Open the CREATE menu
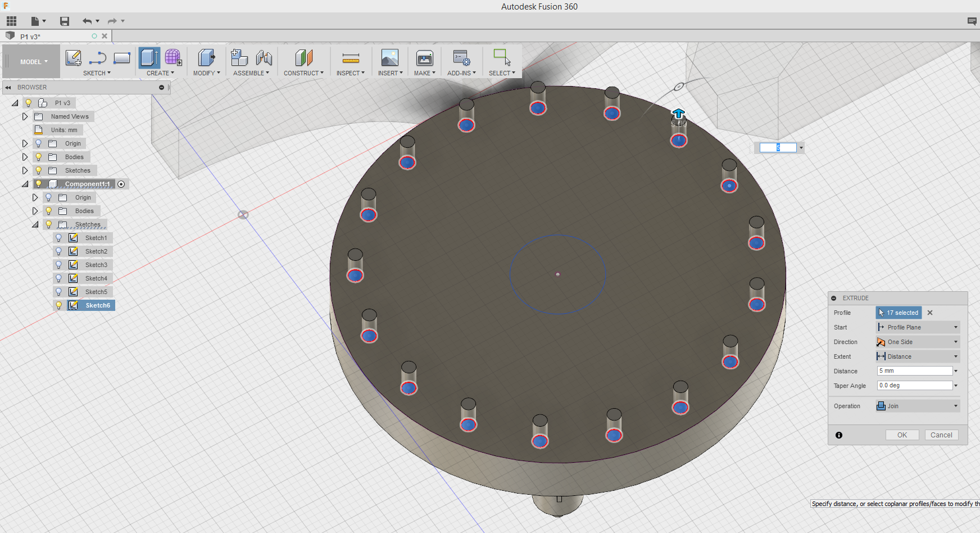Screen dimensions: 980x533 (160, 73)
